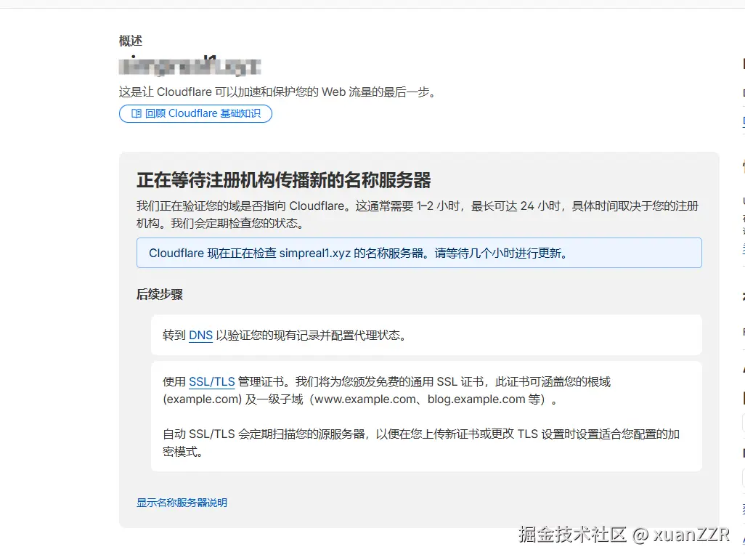Click heading 正在等待注册机构传播新的名称服务器
Image resolution: width=745 pixels, height=560 pixels.
(x=284, y=181)
